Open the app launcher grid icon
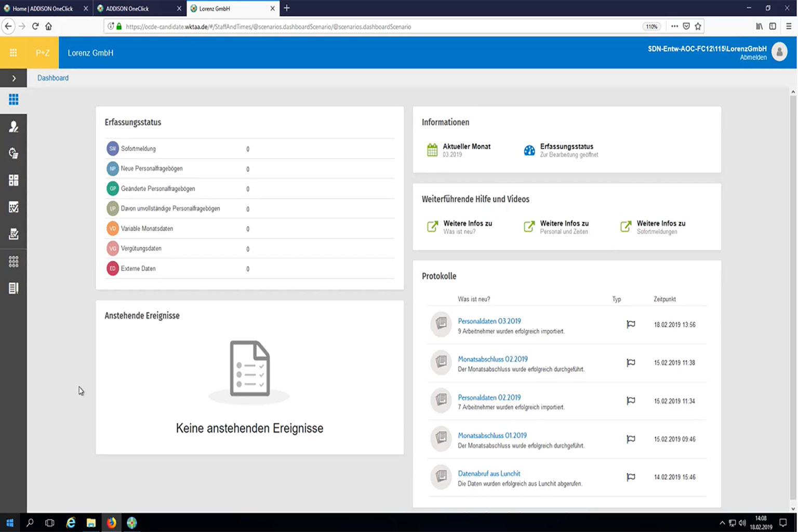The image size is (798, 532). pos(14,52)
